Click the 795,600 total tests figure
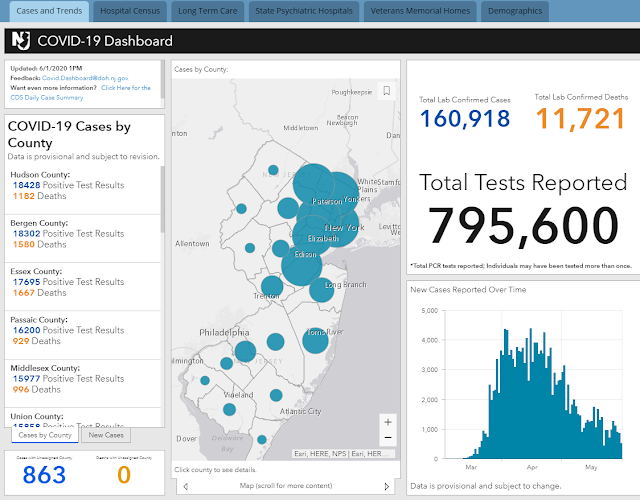The width and height of the screenshot is (640, 500). [523, 225]
